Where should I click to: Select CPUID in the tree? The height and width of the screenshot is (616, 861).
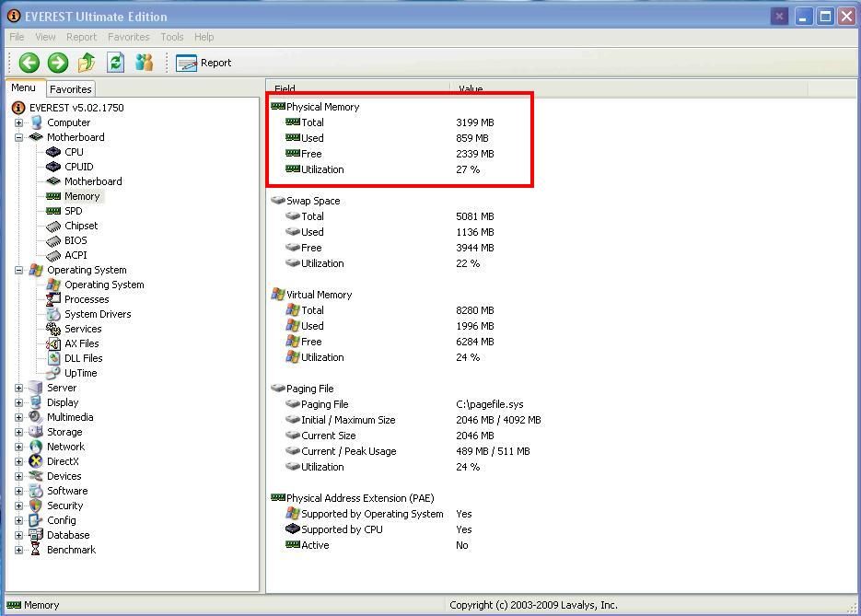[78, 167]
